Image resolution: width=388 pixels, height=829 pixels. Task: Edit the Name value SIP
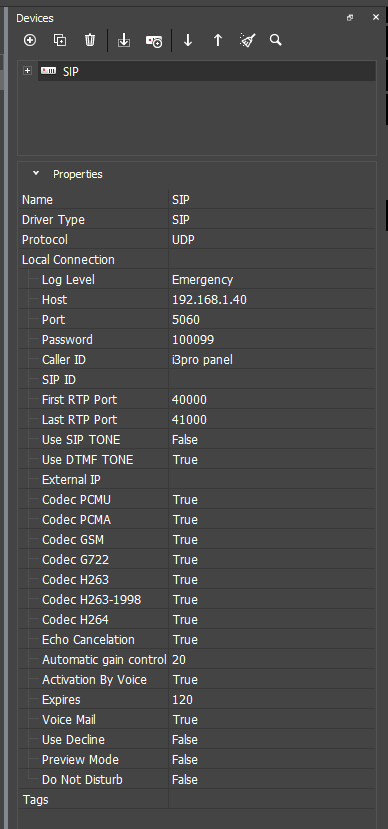click(272, 200)
